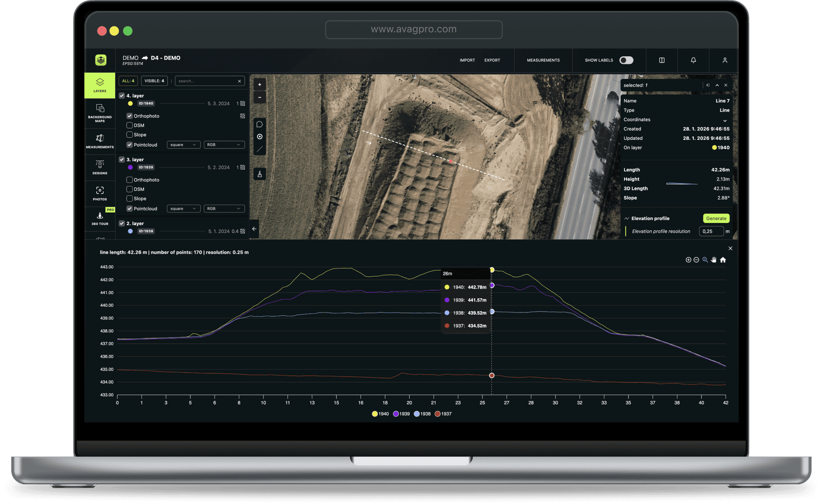Filter layers by ALL: 4
The image size is (822, 504).
click(128, 81)
